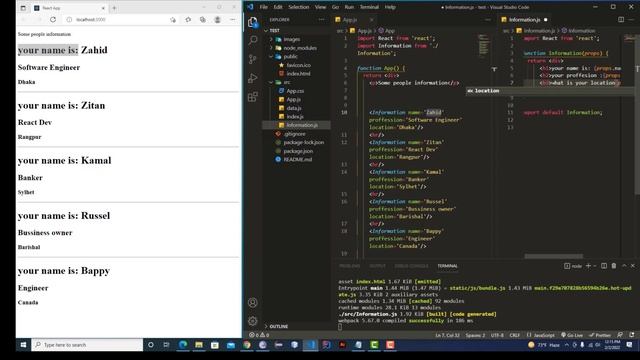Switch to DEBUG CONSOLE panel tab

point(411,266)
